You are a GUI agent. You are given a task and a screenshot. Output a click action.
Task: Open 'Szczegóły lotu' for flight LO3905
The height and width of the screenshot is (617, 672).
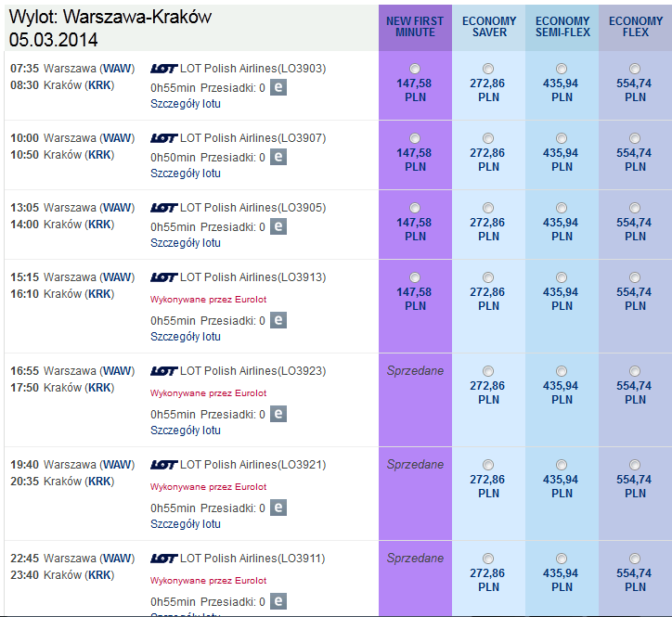click(x=185, y=243)
